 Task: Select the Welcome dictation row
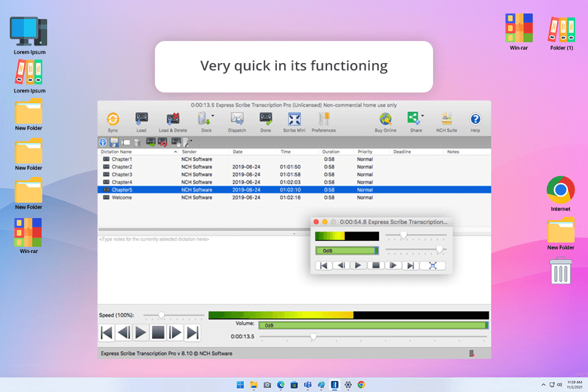[x=295, y=198]
